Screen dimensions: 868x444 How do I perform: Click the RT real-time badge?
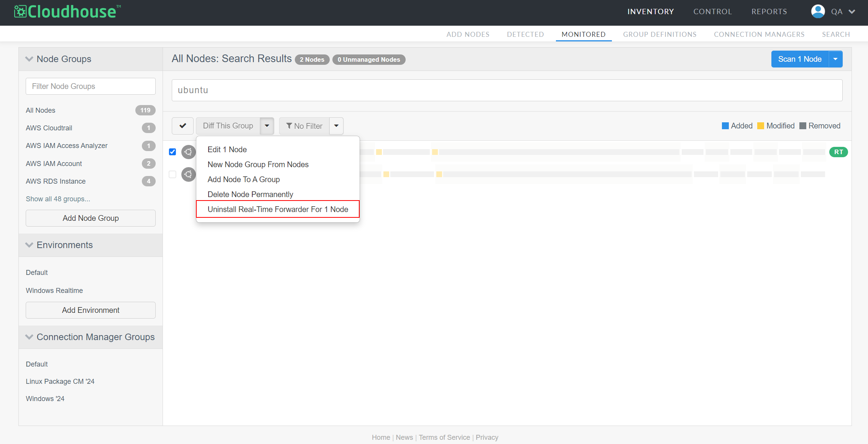(x=838, y=152)
